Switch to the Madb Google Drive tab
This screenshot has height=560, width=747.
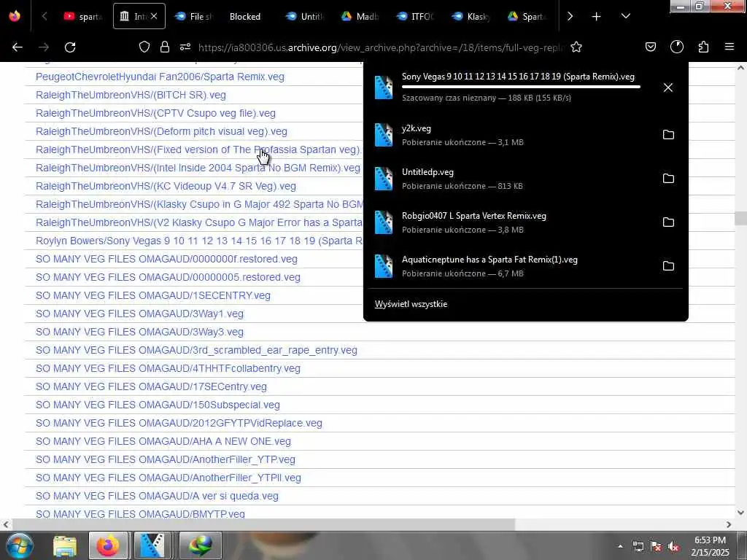tap(360, 17)
